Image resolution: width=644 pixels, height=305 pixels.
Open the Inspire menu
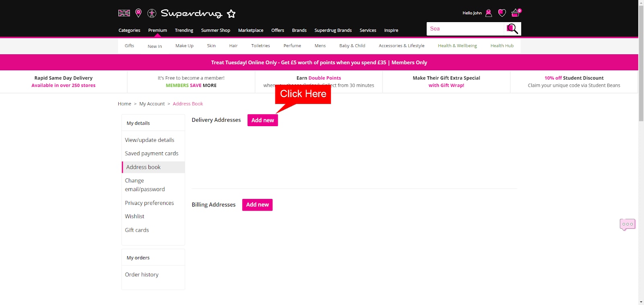pyautogui.click(x=391, y=30)
